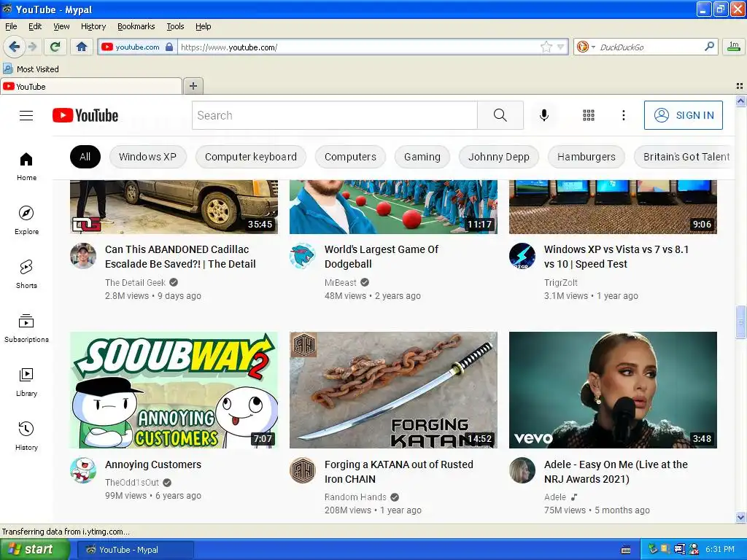
Task: Open the YouTube apps grid icon
Action: click(589, 115)
